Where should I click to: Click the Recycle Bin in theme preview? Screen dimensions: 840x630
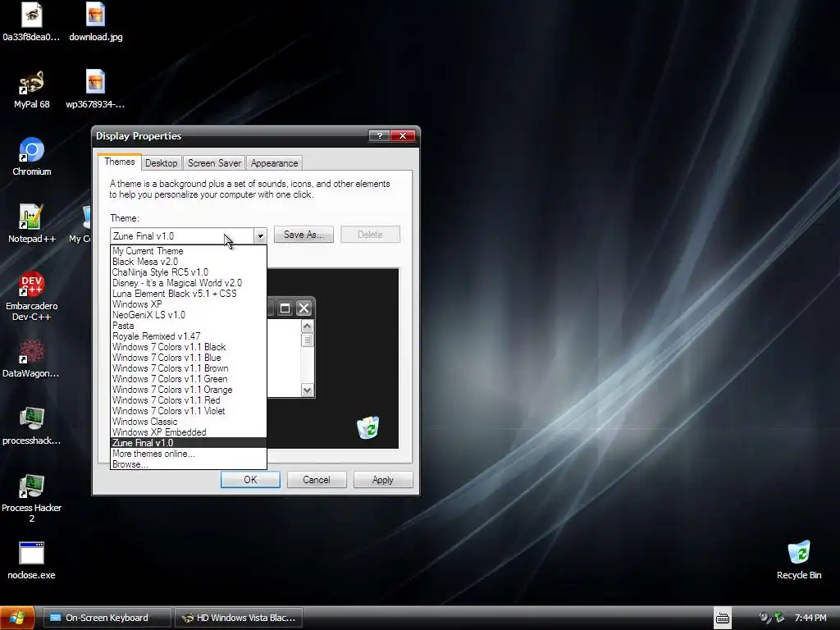368,427
